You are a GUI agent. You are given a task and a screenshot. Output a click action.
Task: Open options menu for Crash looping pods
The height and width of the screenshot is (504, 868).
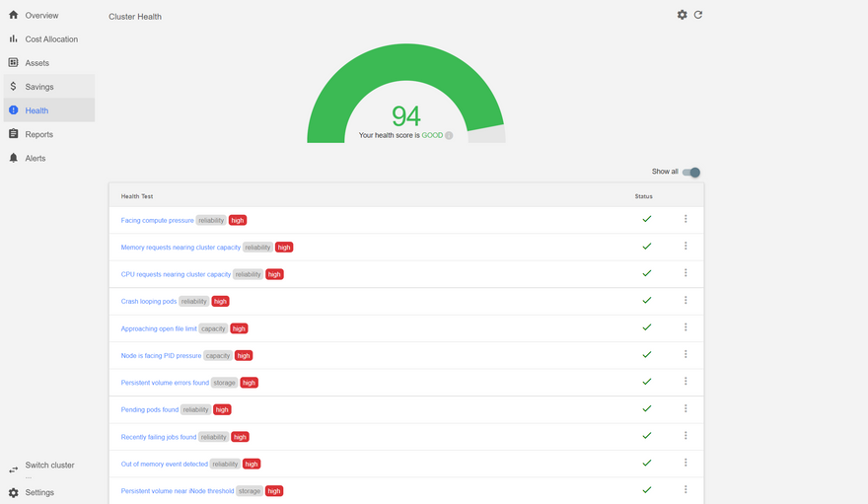pos(686,301)
